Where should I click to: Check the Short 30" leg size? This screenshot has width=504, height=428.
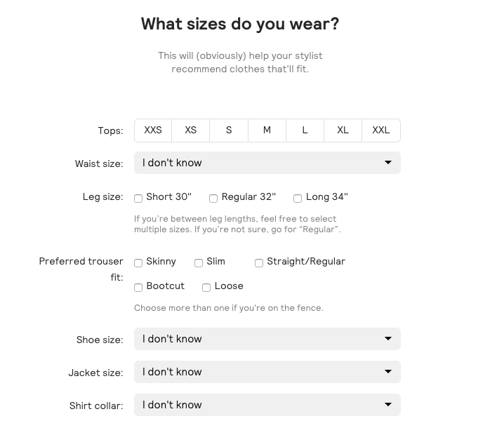pos(138,199)
